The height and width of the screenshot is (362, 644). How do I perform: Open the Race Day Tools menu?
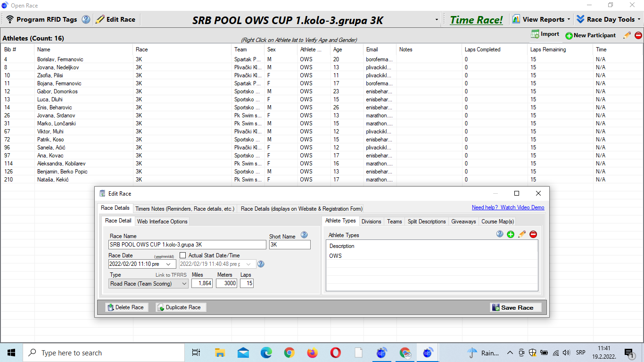coord(608,19)
